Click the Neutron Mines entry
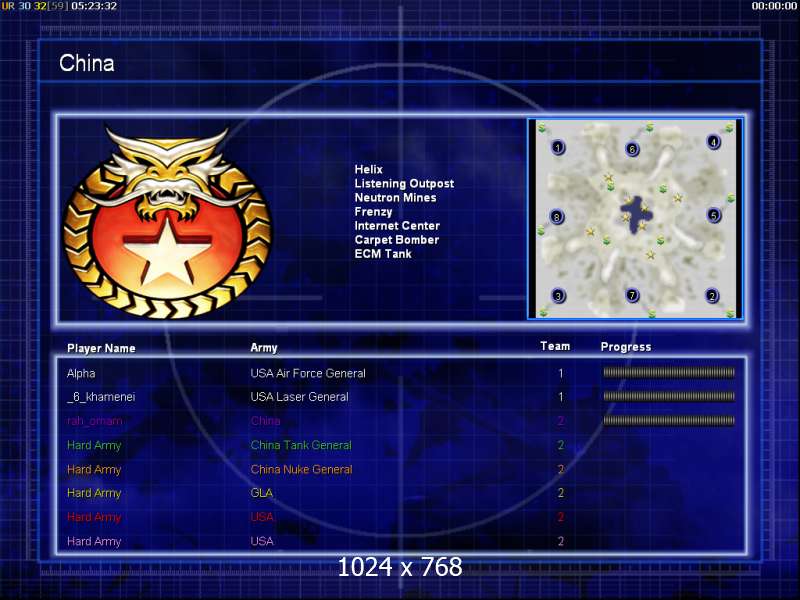Screen dimensions: 800x600 pyautogui.click(x=395, y=197)
